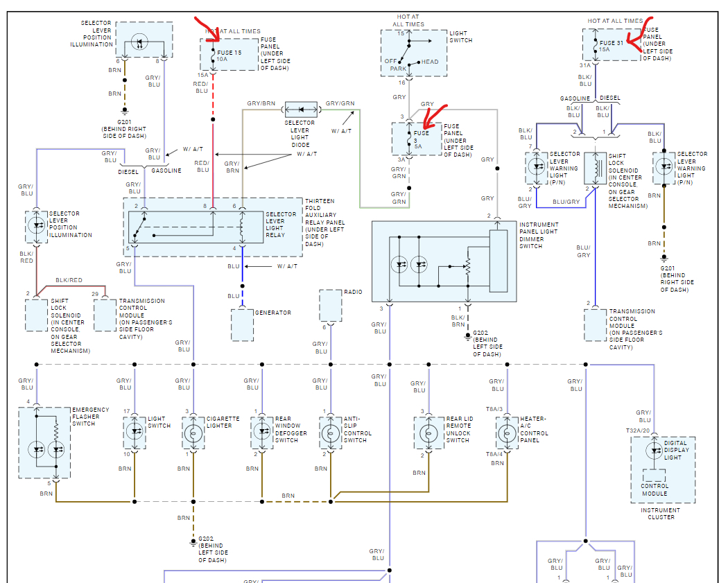Select the SELECTOR LEVER LIGHT DIODE label

coord(300,134)
